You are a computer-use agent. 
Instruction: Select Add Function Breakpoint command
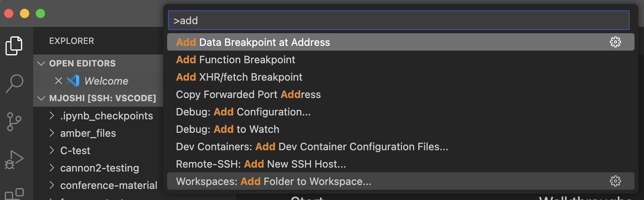[x=236, y=60]
